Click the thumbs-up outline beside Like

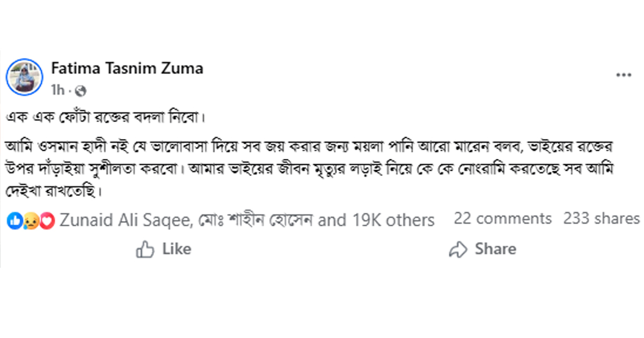pyautogui.click(x=145, y=249)
